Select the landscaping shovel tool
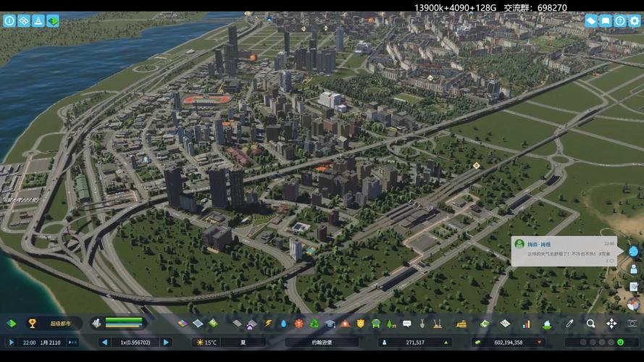The height and width of the screenshot is (362, 644). (x=422, y=324)
